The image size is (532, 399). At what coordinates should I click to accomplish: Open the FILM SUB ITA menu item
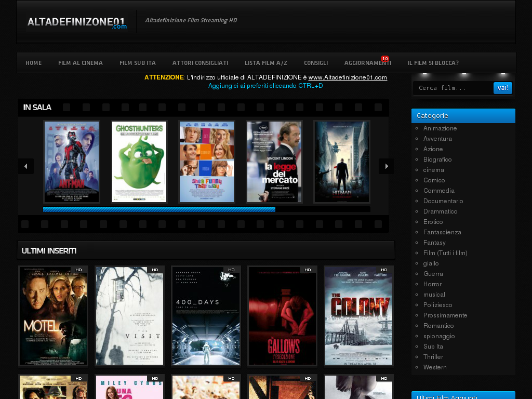(137, 62)
